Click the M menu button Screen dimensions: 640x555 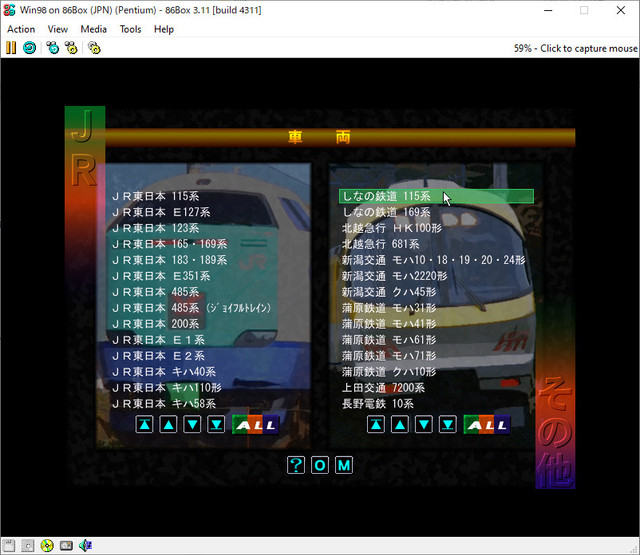(344, 465)
